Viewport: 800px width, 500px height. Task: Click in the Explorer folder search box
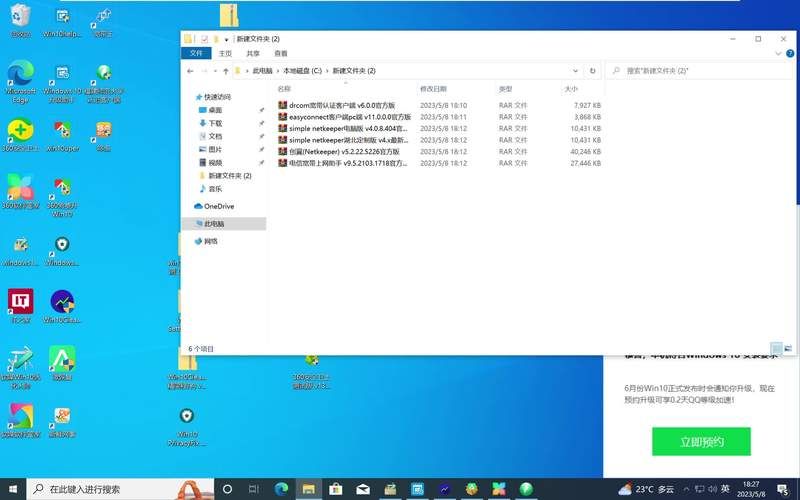[x=699, y=71]
